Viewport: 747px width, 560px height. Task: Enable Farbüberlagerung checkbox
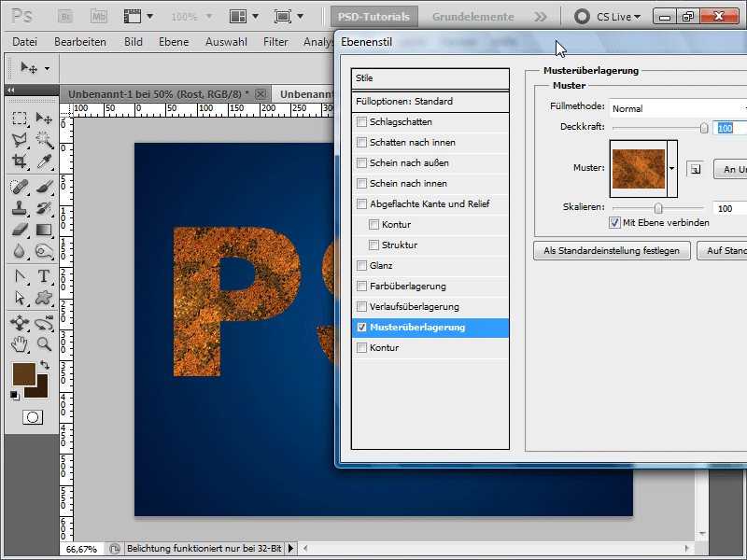361,286
